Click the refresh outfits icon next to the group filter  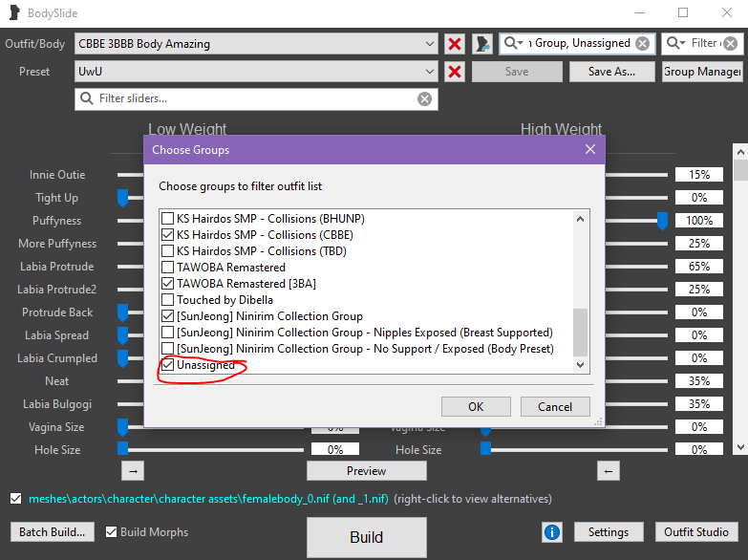click(x=482, y=44)
